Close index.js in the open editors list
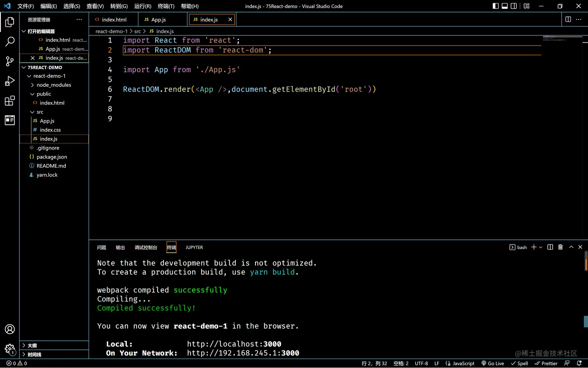Image resolution: width=588 pixels, height=368 pixels. [x=33, y=58]
